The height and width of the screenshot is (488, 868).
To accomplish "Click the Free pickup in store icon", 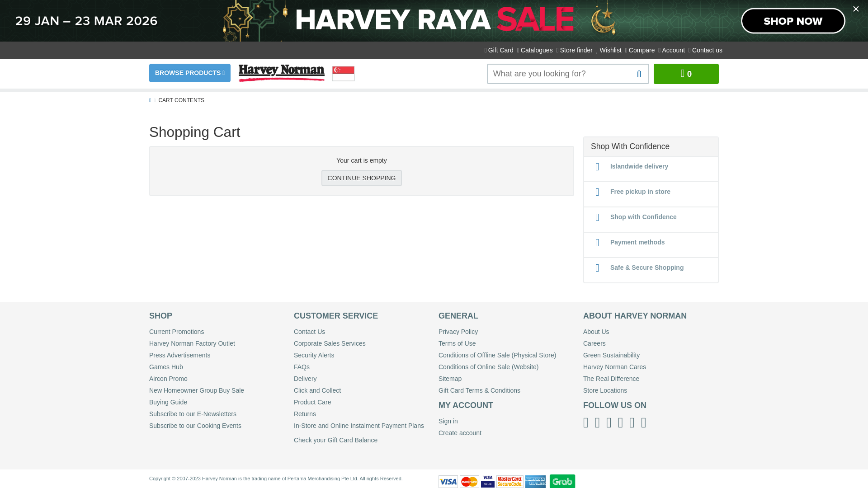I will coord(597,192).
